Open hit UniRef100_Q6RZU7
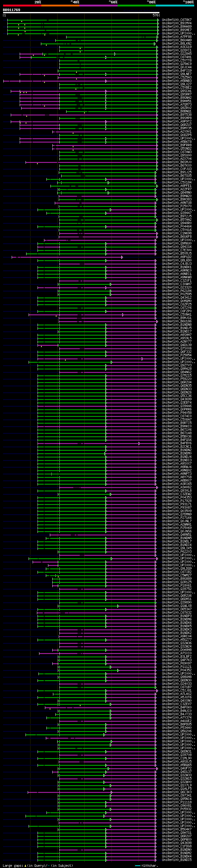 tap(177, 125)
